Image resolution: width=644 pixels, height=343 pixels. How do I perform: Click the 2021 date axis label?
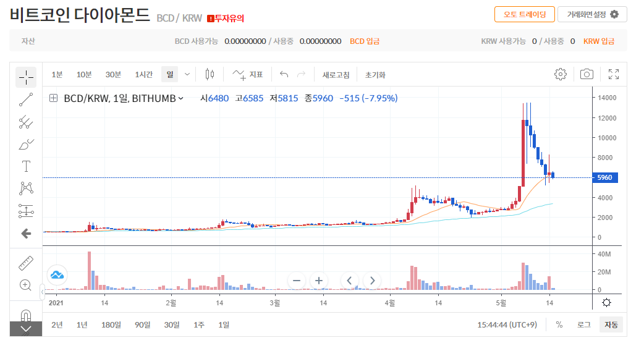(56, 303)
